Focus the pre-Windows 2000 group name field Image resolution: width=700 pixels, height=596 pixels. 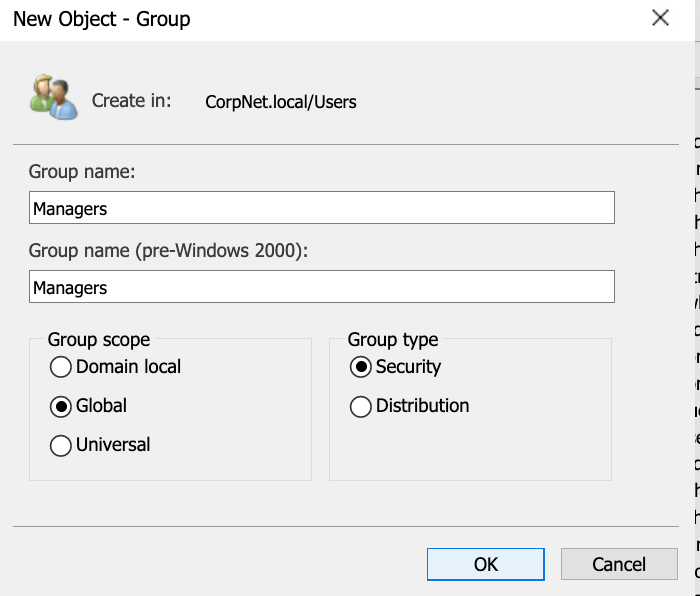(321, 287)
